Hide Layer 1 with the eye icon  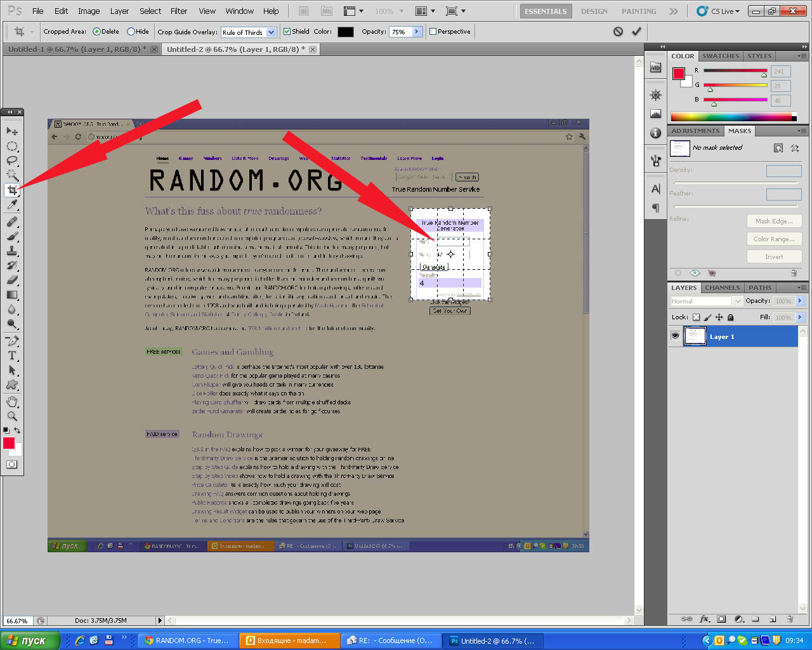(x=675, y=336)
